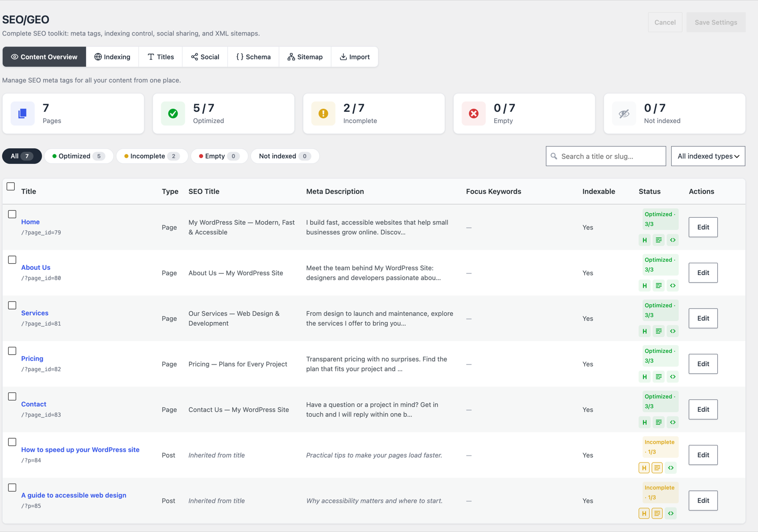
Task: Click the orange description icon for the accessible design post
Action: point(657,513)
